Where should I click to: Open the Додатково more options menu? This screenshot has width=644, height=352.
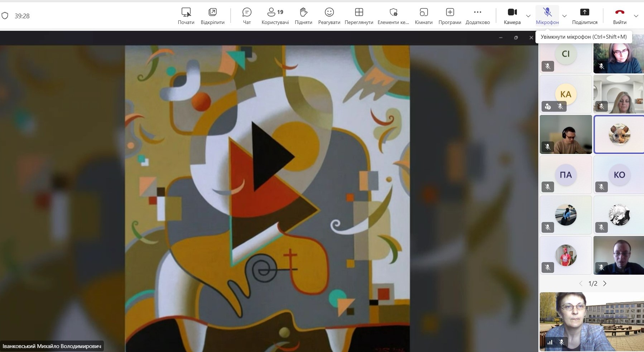pyautogui.click(x=477, y=16)
